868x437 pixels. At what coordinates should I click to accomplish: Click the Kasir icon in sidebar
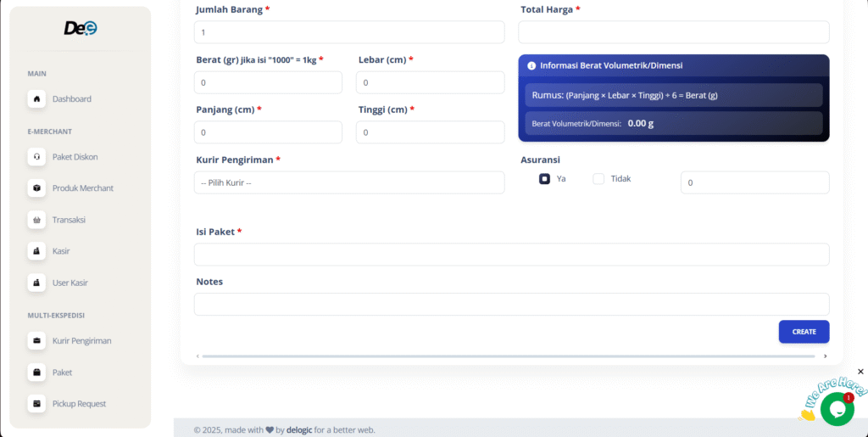click(x=36, y=251)
